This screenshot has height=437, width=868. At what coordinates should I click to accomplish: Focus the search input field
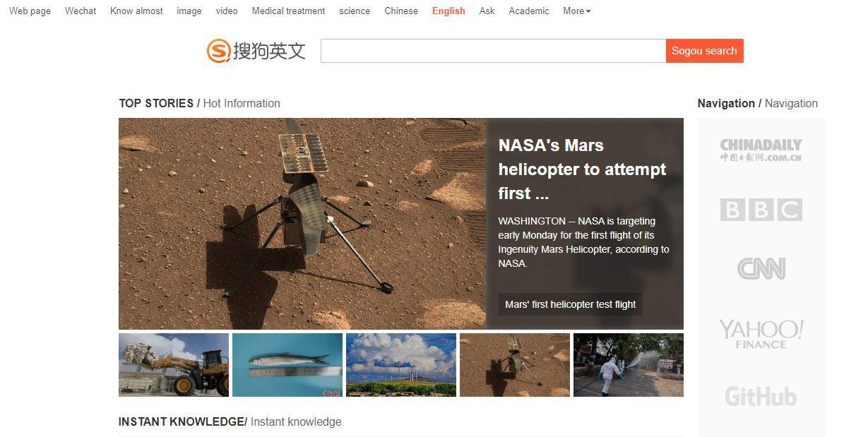pos(493,51)
